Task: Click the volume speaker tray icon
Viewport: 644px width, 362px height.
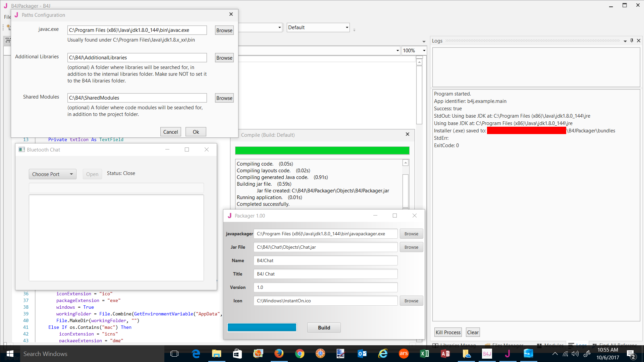Action: tap(575, 354)
